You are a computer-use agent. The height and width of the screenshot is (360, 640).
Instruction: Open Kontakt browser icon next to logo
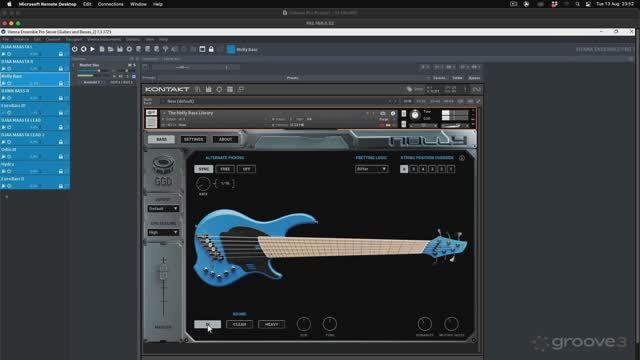198,89
